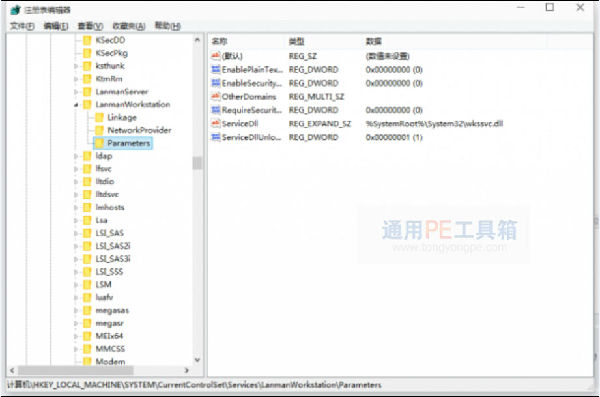The image size is (600, 397).
Task: Click the tree pane scroll up arrow
Action: 197,40
